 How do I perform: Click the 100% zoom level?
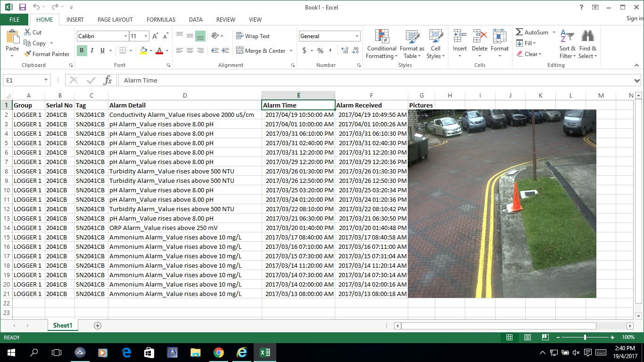(x=628, y=337)
